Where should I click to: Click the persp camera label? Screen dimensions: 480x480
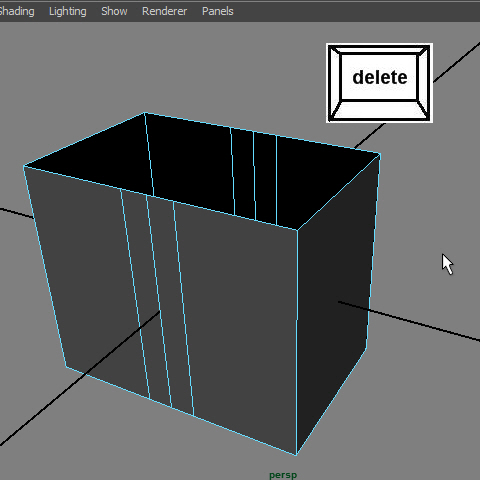point(283,475)
